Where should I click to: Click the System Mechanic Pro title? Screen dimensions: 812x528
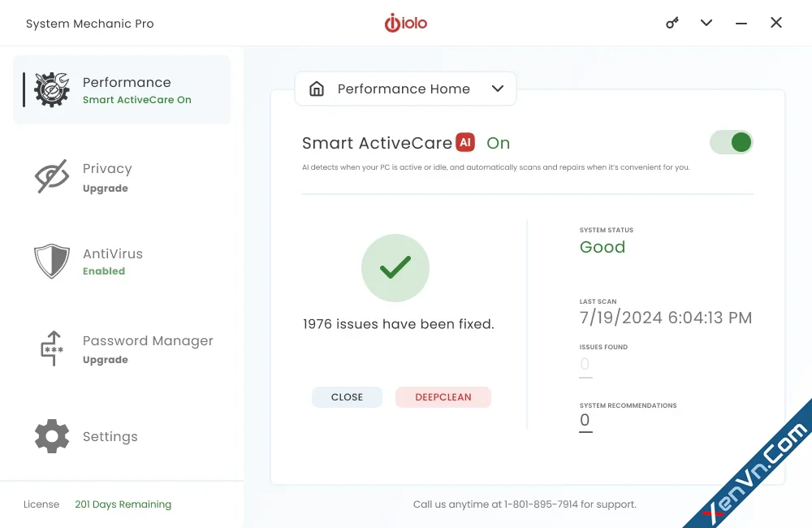90,24
